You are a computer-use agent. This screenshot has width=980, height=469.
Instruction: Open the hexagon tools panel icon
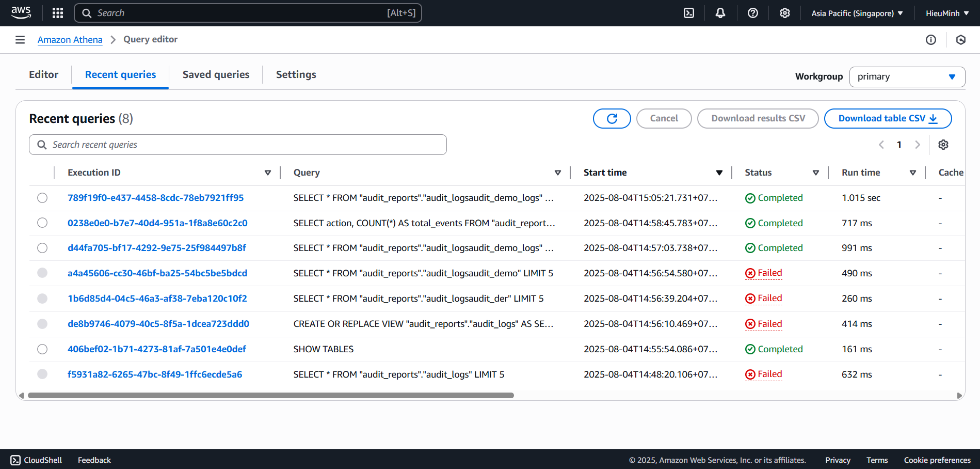(961, 40)
